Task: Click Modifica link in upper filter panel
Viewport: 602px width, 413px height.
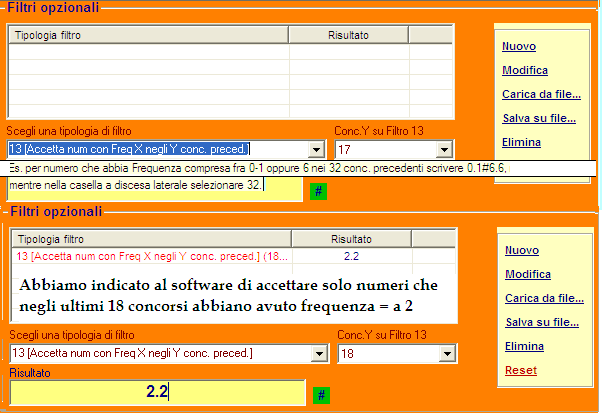Action: click(x=524, y=70)
